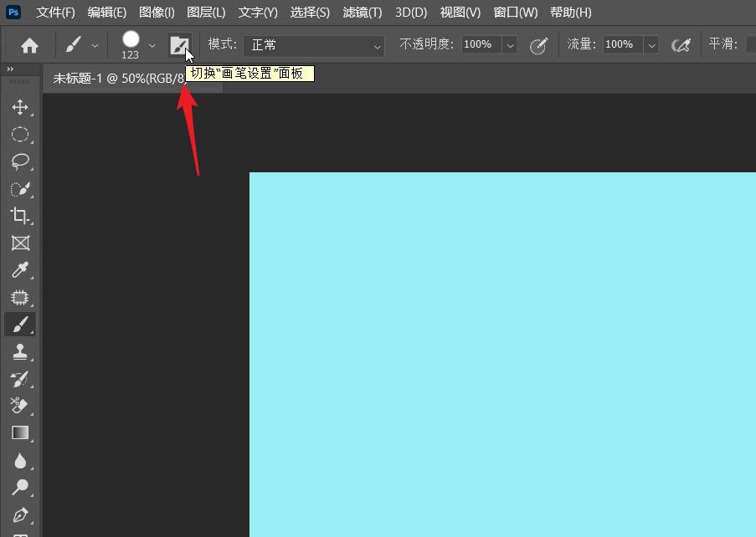Open the blending mode (模式) dropdown
This screenshot has height=537, width=756.
[x=314, y=45]
